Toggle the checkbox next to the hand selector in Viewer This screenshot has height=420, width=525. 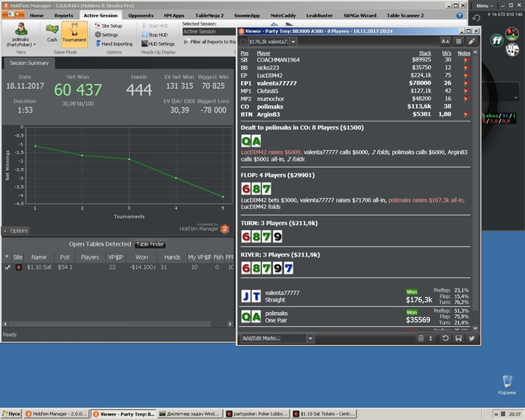[x=244, y=42]
